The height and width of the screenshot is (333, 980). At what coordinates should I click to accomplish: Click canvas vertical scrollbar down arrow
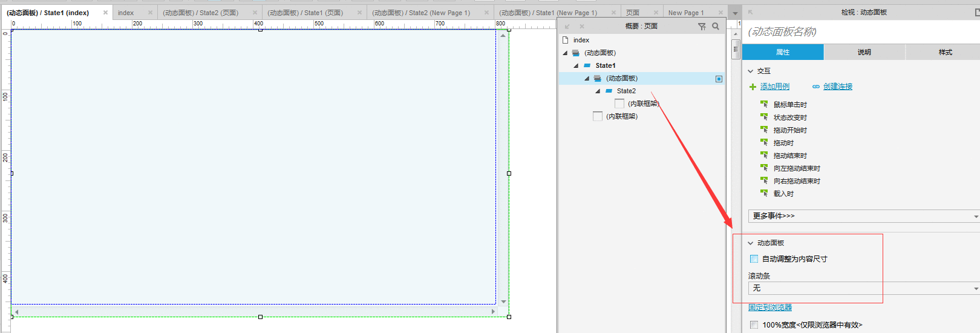point(503,302)
